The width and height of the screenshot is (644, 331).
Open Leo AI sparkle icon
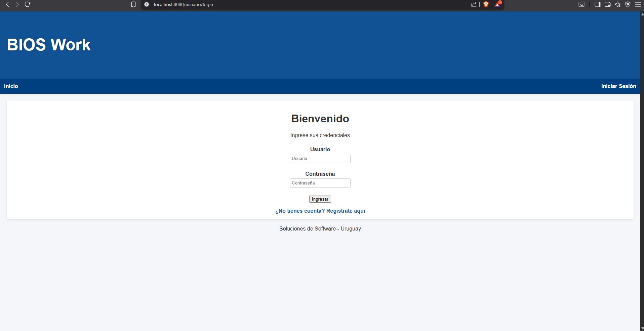pos(617,4)
